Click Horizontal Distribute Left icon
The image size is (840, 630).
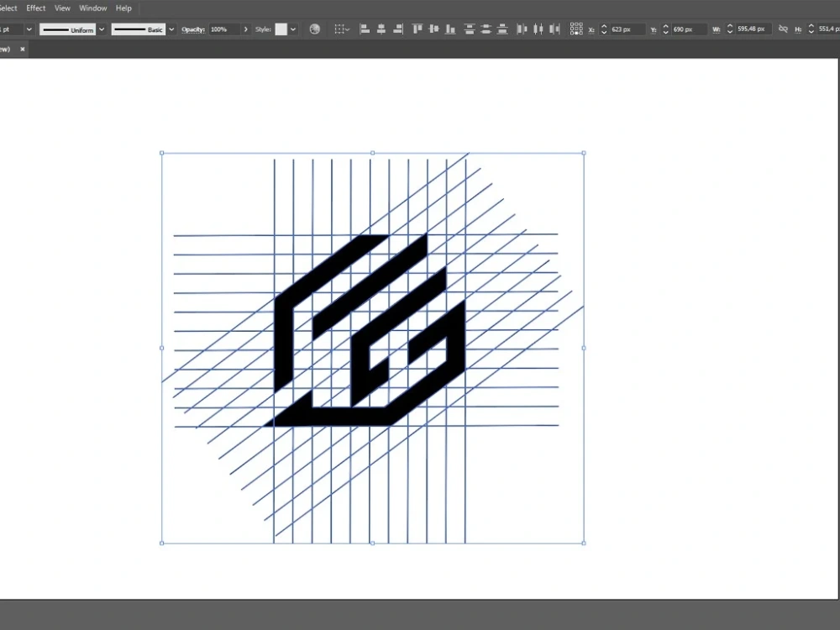[x=522, y=29]
